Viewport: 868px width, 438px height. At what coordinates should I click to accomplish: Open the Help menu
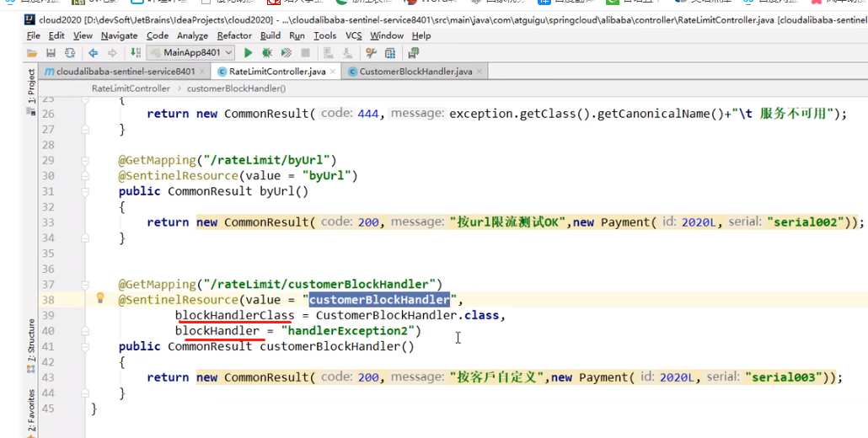pos(421,35)
